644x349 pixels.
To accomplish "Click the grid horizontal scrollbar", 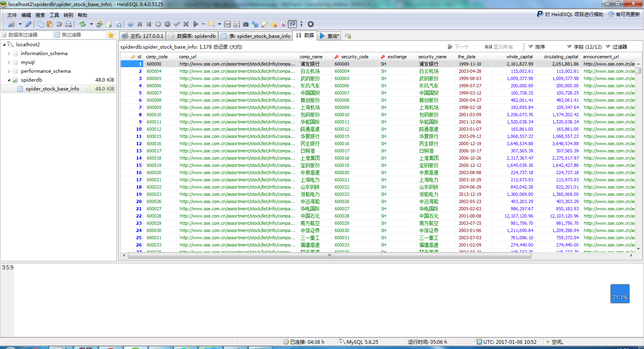I will coord(329,255).
